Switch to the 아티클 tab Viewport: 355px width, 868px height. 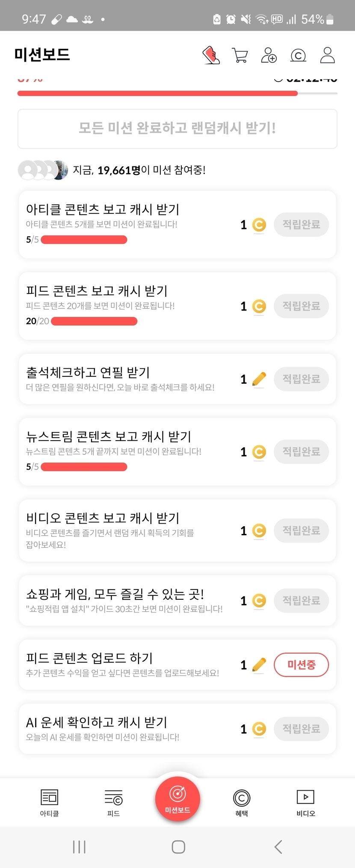pos(49,802)
